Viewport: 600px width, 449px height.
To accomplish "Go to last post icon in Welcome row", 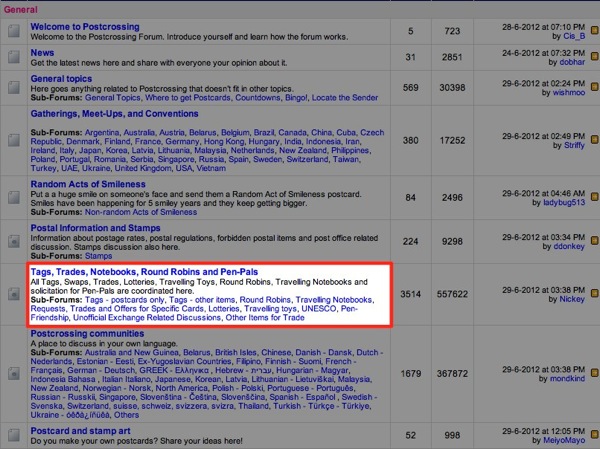I will [595, 30].
